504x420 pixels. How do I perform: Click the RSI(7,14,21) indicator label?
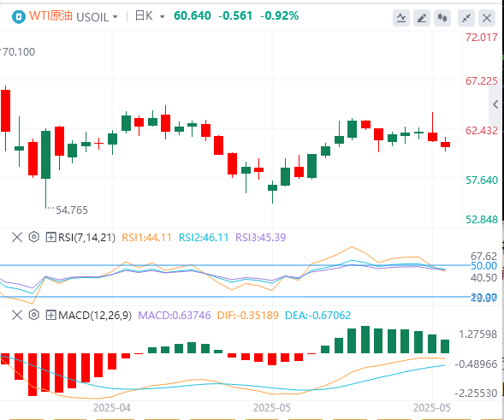pyautogui.click(x=86, y=238)
